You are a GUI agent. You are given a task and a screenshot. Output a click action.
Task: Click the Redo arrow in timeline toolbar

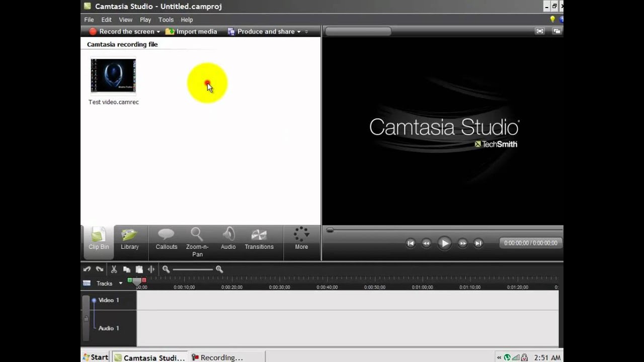pos(100,269)
